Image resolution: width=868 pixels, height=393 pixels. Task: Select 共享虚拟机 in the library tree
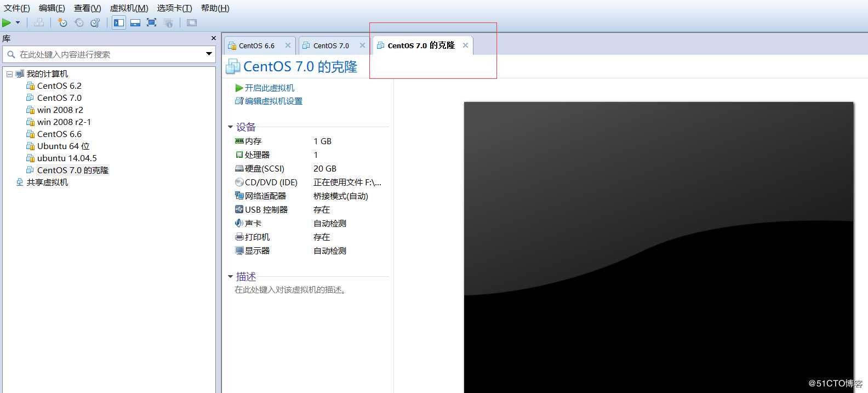click(47, 183)
